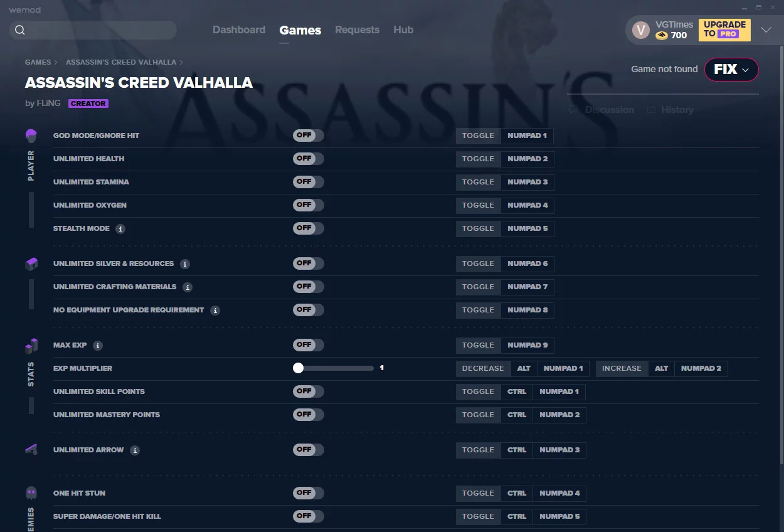784x532 pixels.
Task: Click the CREATOR badge
Action: [x=88, y=104]
